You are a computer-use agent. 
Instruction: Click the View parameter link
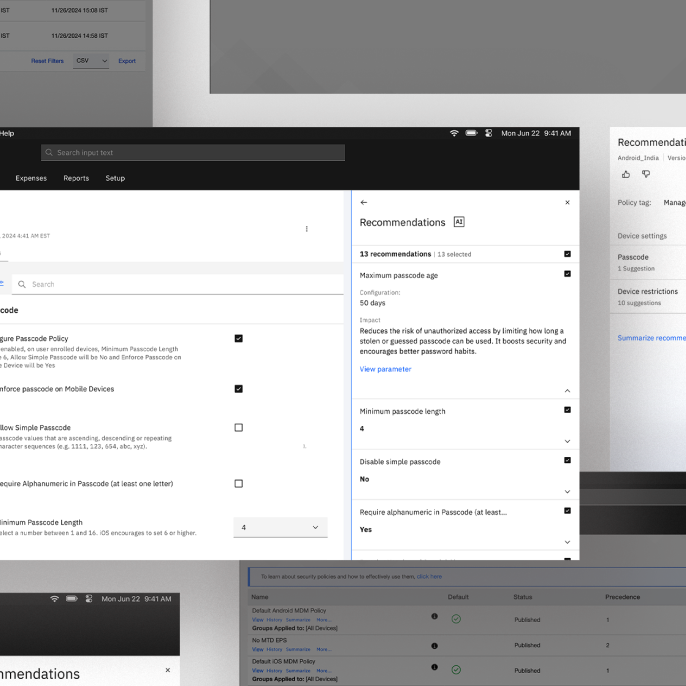tap(385, 369)
